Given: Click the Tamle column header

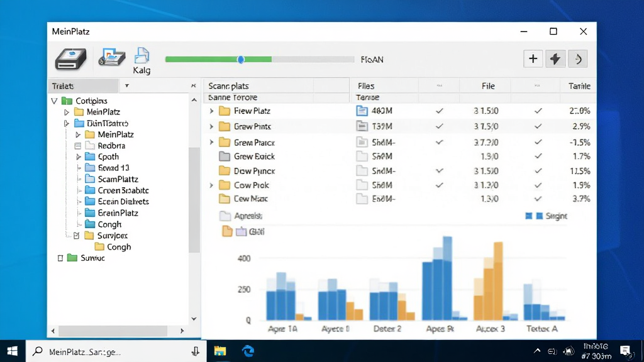Looking at the screenshot, I should click(x=579, y=85).
